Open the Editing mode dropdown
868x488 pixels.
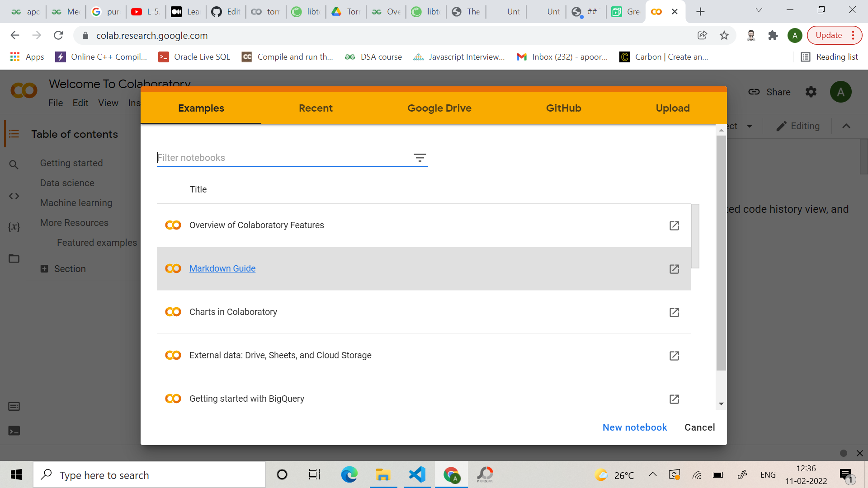pos(798,126)
